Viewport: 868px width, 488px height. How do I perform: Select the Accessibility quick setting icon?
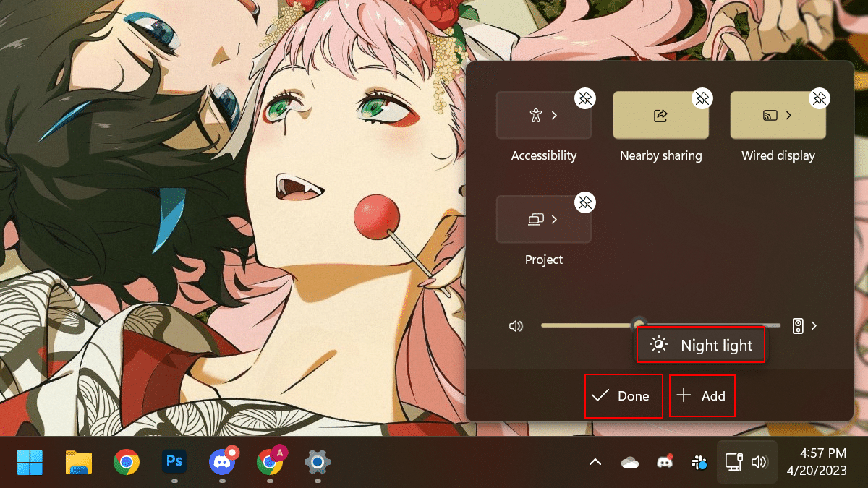tap(537, 114)
